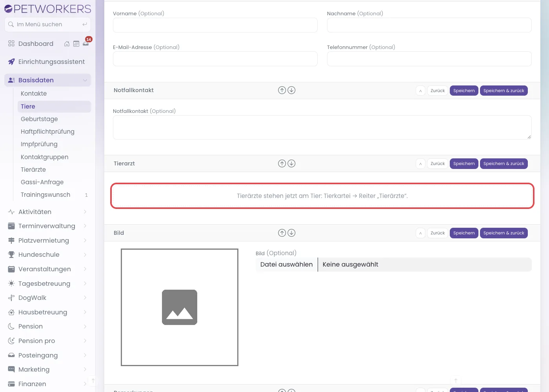Click the image placeholder icon

point(180,307)
